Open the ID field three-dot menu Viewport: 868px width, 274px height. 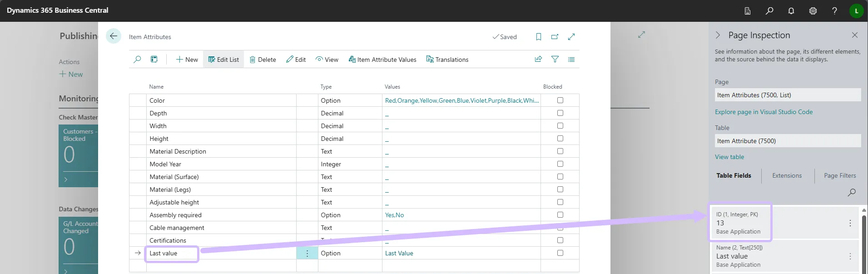850,223
